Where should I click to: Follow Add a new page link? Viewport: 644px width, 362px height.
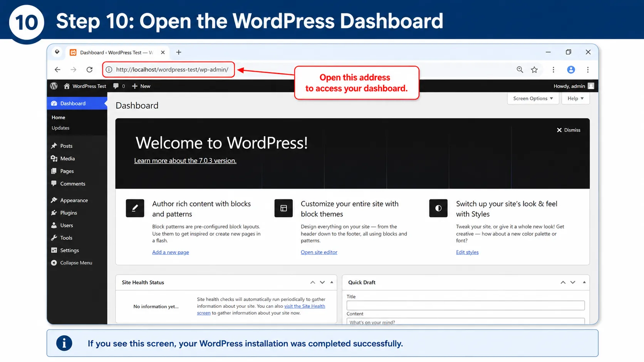[x=171, y=252]
